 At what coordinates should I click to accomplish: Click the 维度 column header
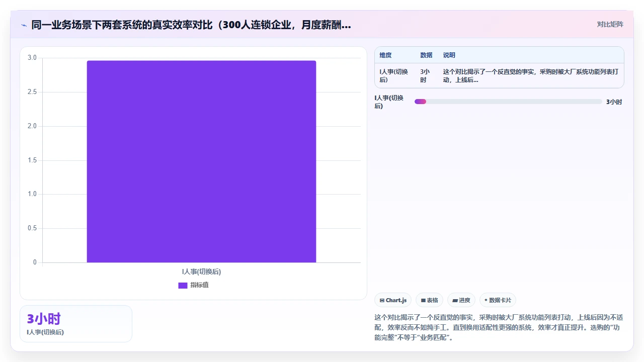point(385,55)
